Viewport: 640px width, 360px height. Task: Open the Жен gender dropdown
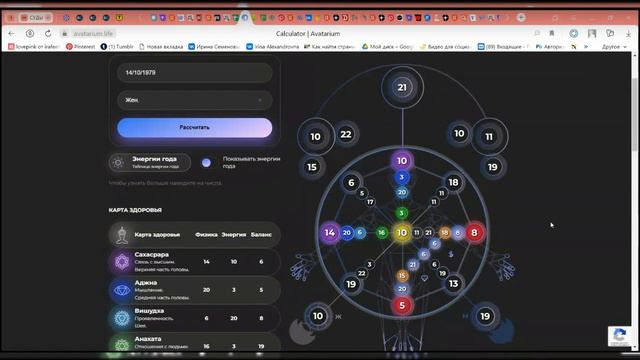(195, 100)
